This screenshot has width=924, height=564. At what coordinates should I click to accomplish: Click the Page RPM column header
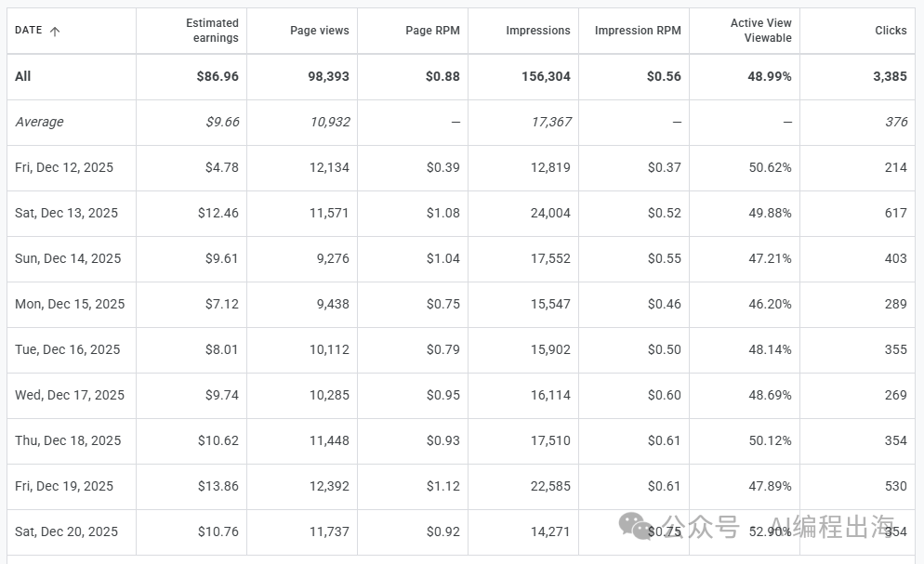click(432, 31)
